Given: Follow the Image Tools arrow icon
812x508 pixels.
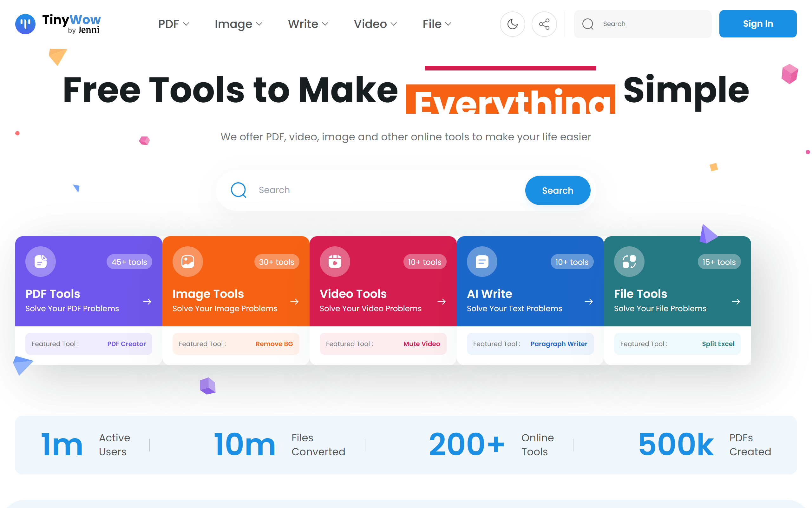Looking at the screenshot, I should click(294, 302).
